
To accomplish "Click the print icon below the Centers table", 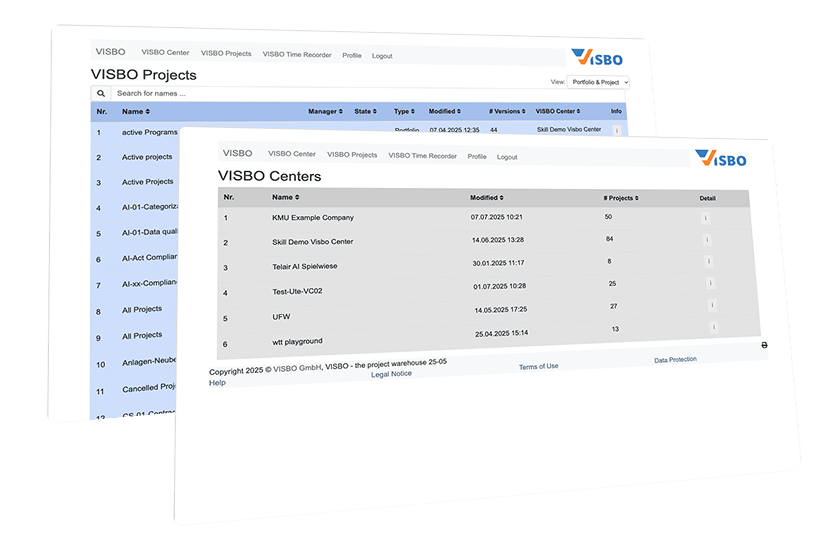I will 764,345.
